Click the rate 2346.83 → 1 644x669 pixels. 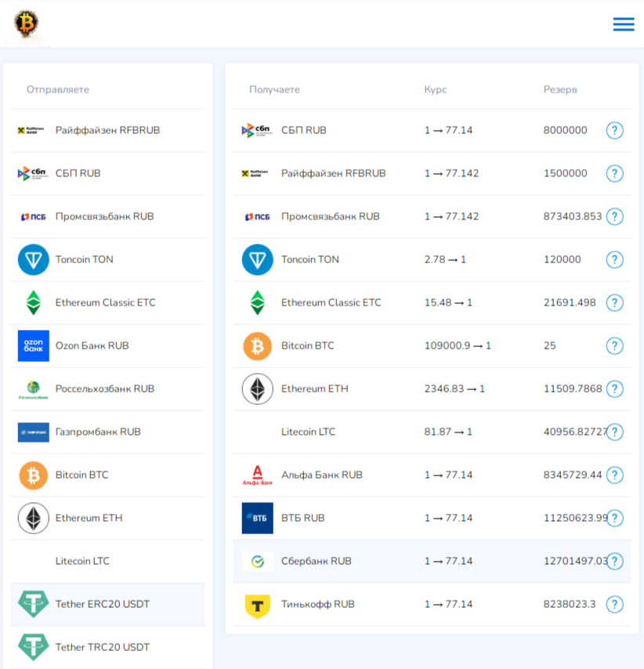tap(454, 389)
